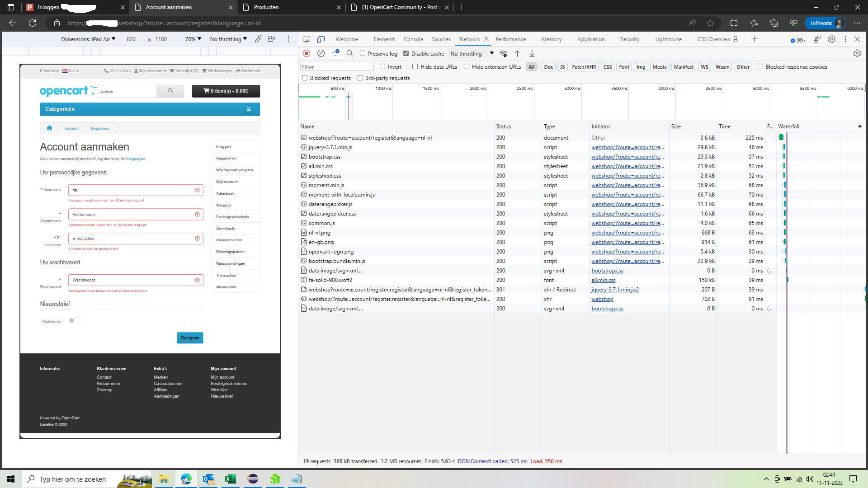Open File Explorer on taskbar
Viewport: 868px width, 488px height.
coord(164,479)
